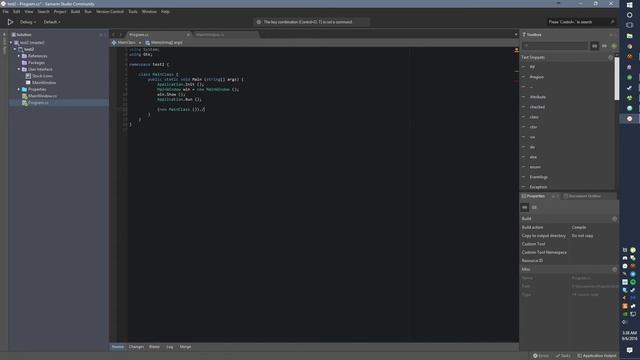The width and height of the screenshot is (640, 360).
Task: Collapse the Misc properties section
Action: 614,269
